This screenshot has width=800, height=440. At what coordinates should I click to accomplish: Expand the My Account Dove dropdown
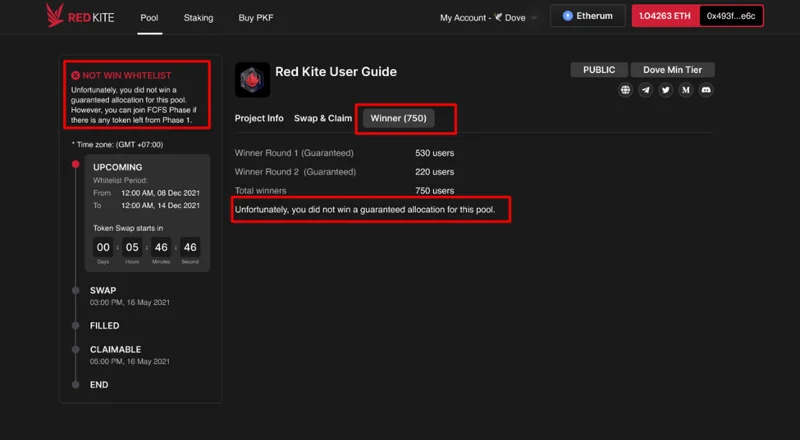click(488, 17)
